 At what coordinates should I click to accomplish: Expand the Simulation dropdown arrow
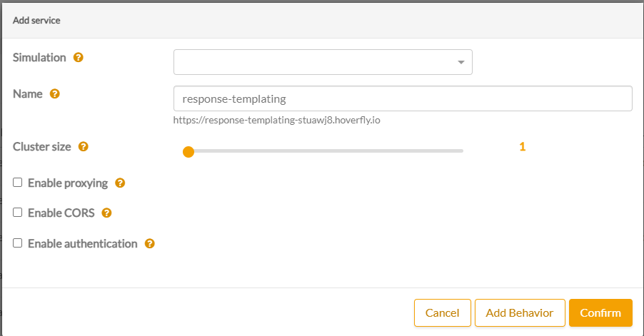[461, 63]
